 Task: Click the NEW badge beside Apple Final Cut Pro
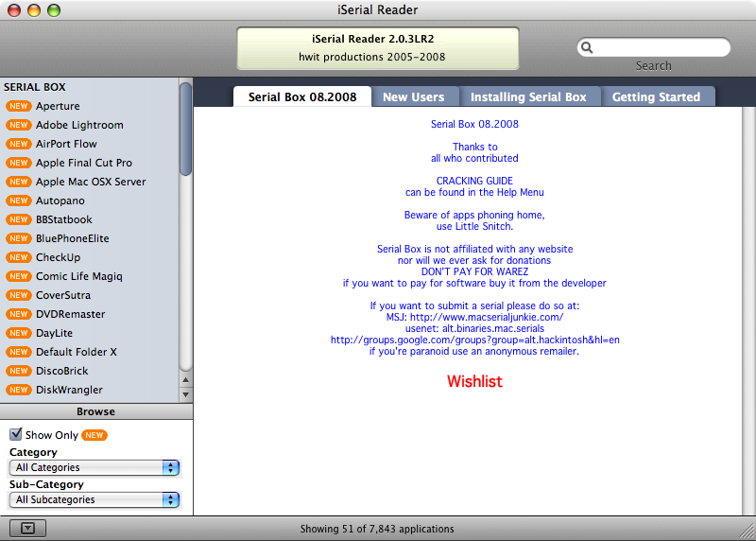(x=18, y=163)
